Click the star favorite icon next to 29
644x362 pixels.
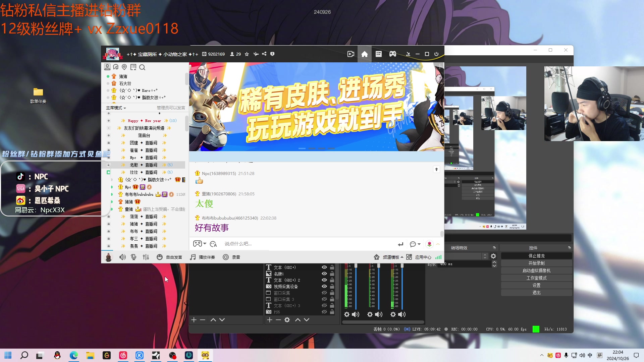247,54
